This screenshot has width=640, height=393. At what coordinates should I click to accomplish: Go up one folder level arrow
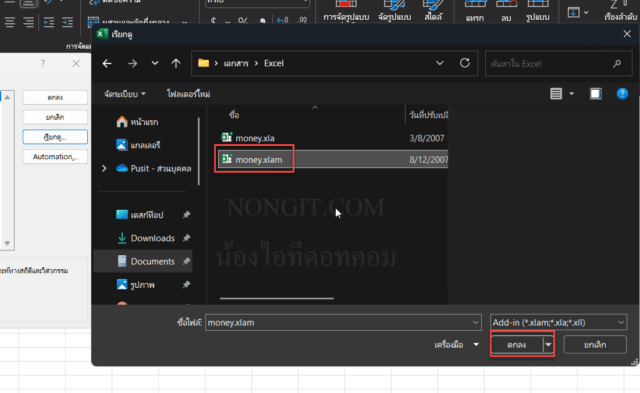[176, 63]
